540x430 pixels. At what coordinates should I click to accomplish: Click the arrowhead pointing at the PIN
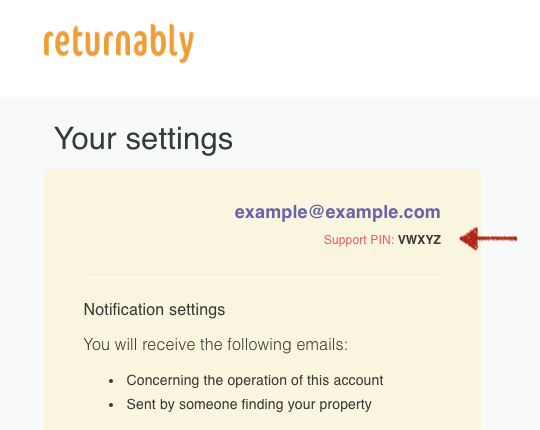pyautogui.click(x=469, y=239)
